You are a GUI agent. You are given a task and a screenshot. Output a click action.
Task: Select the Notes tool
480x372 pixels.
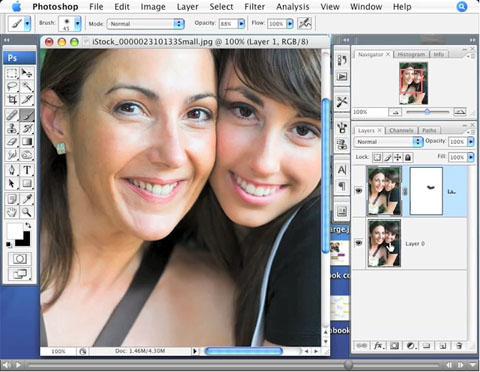[12, 199]
